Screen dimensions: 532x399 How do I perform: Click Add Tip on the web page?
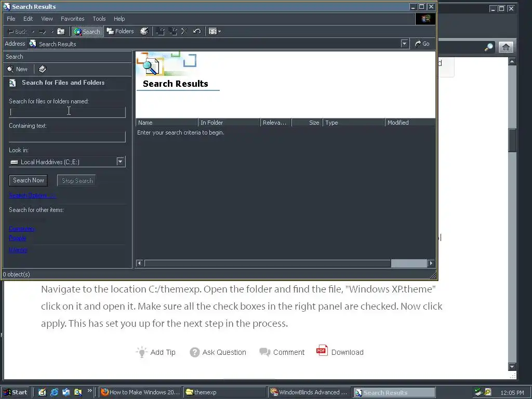click(x=156, y=352)
